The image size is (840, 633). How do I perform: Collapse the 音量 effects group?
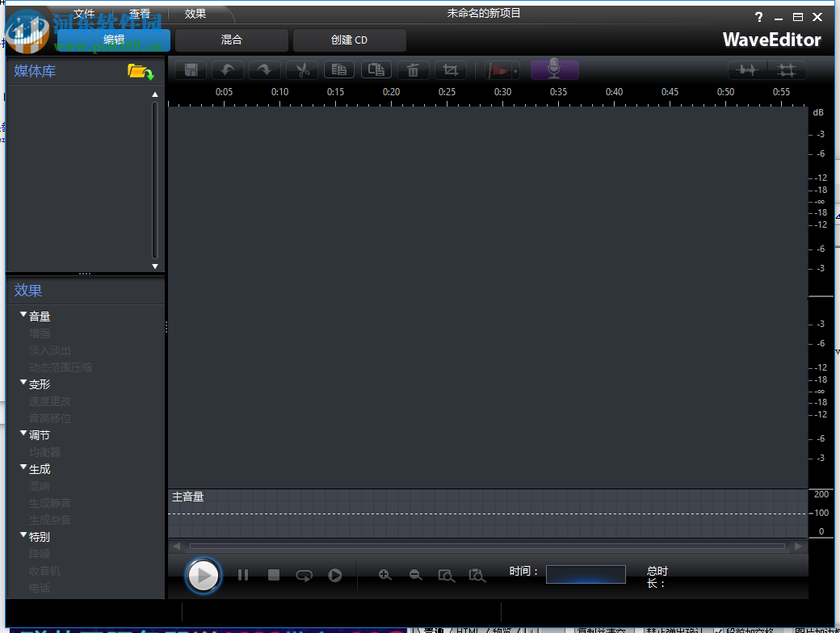pyautogui.click(x=23, y=315)
